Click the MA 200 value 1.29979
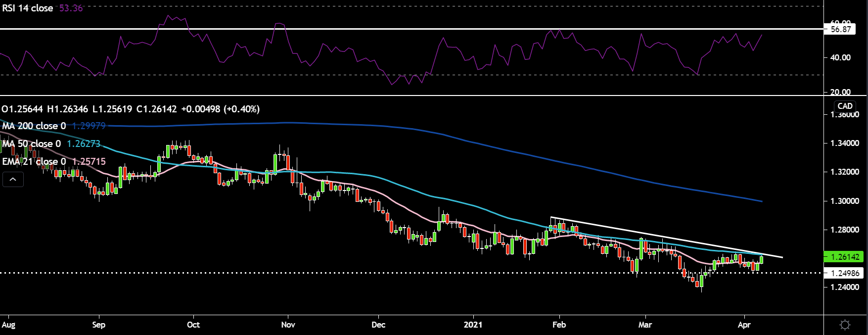This screenshot has width=868, height=335. click(x=89, y=126)
